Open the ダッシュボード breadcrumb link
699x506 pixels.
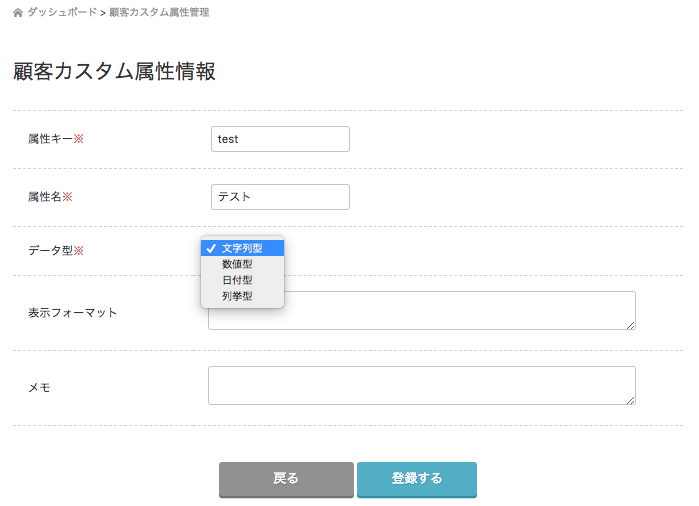(x=62, y=13)
